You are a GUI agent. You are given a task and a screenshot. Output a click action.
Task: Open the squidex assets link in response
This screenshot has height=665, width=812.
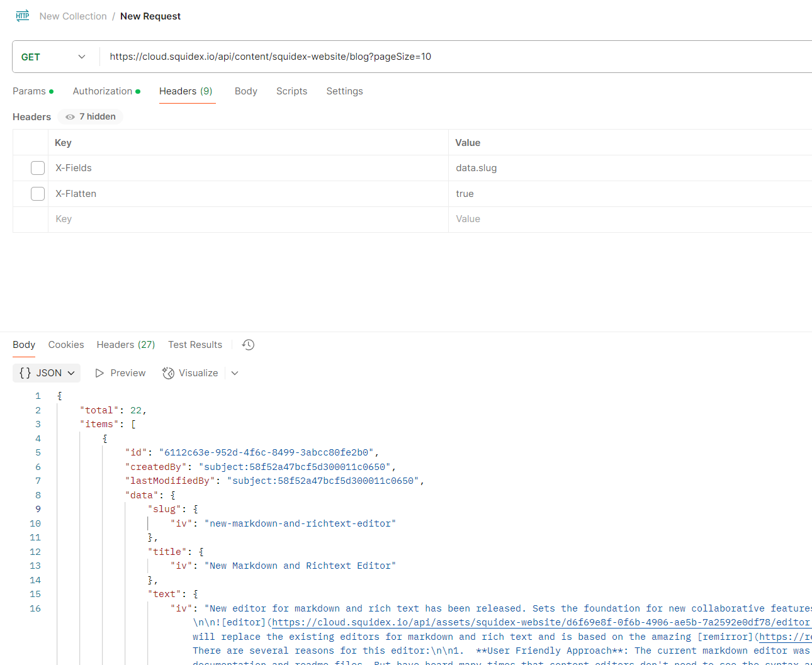tap(541, 622)
